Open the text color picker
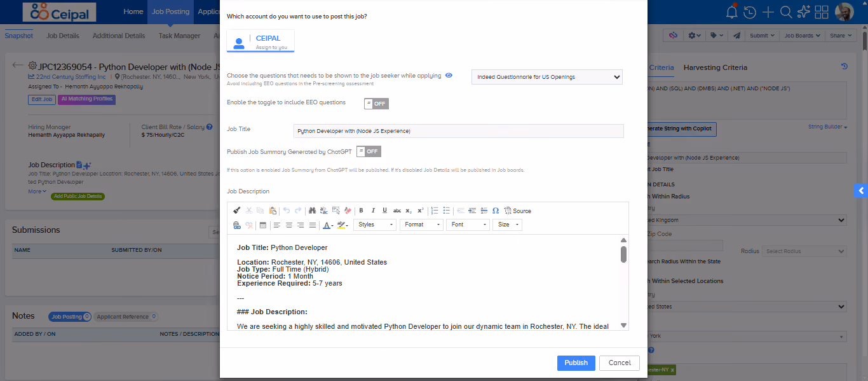Viewport: 868px width, 381px height. [328, 225]
